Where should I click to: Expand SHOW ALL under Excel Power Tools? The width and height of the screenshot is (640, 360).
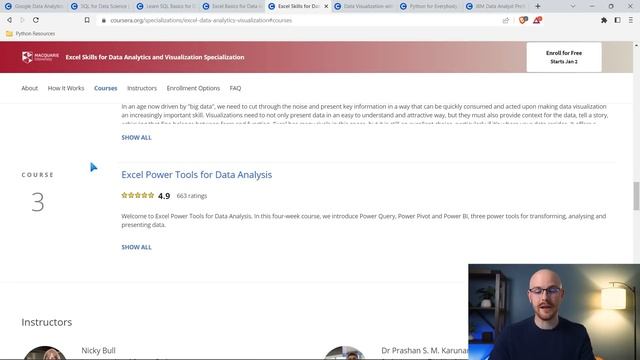[x=136, y=247]
